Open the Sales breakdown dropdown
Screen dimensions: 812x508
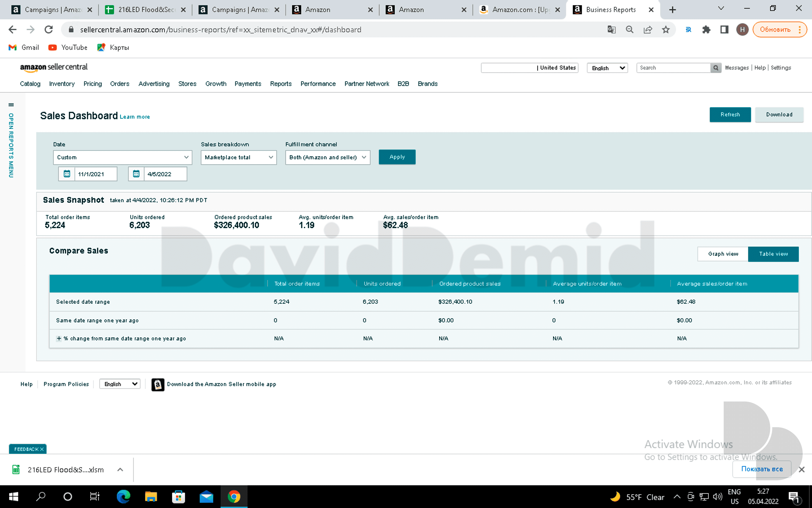239,157
